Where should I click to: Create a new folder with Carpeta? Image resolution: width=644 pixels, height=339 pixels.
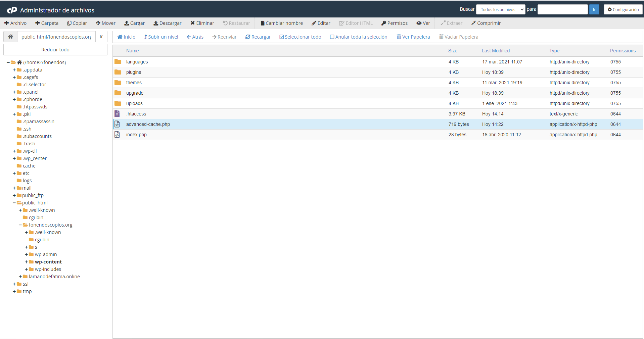pos(47,23)
